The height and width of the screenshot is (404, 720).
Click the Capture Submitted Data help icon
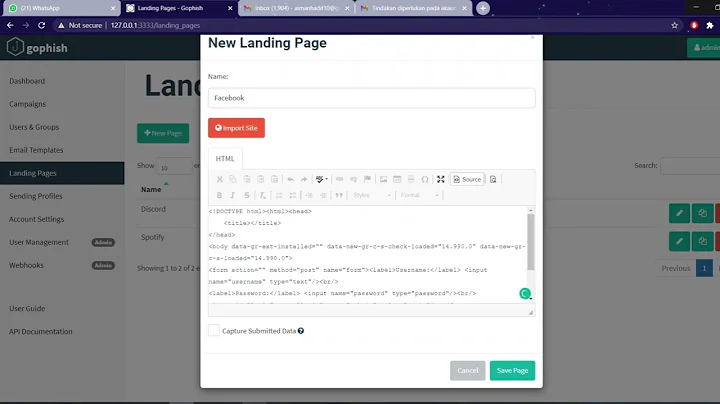click(x=301, y=331)
